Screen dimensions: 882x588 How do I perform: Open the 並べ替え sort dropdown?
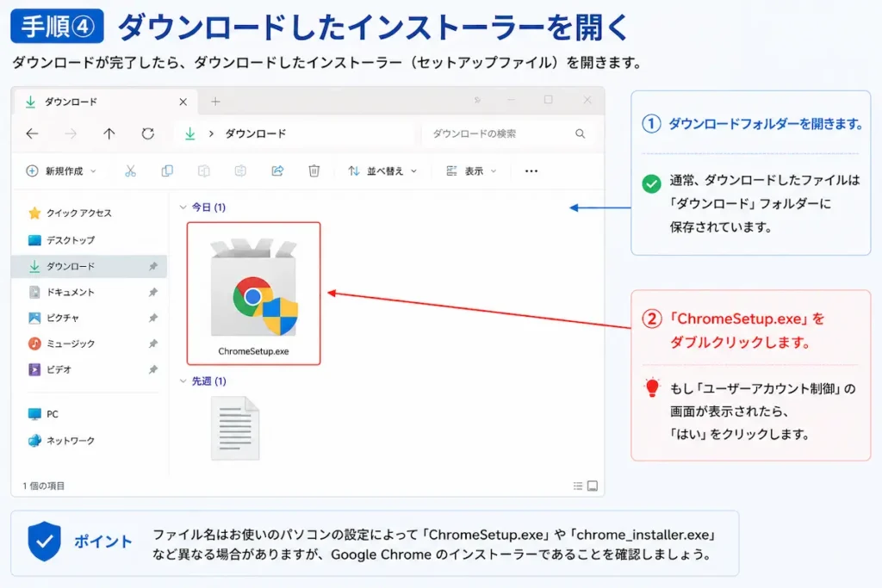click(382, 171)
